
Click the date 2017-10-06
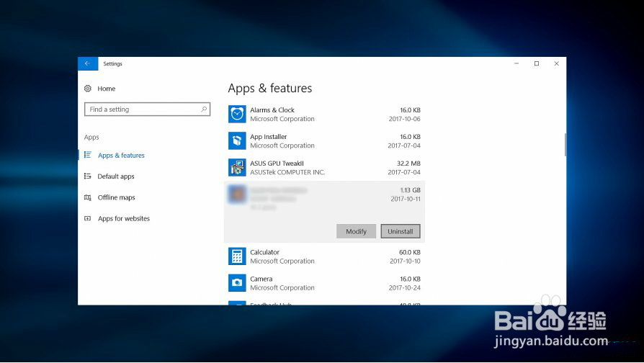click(405, 119)
